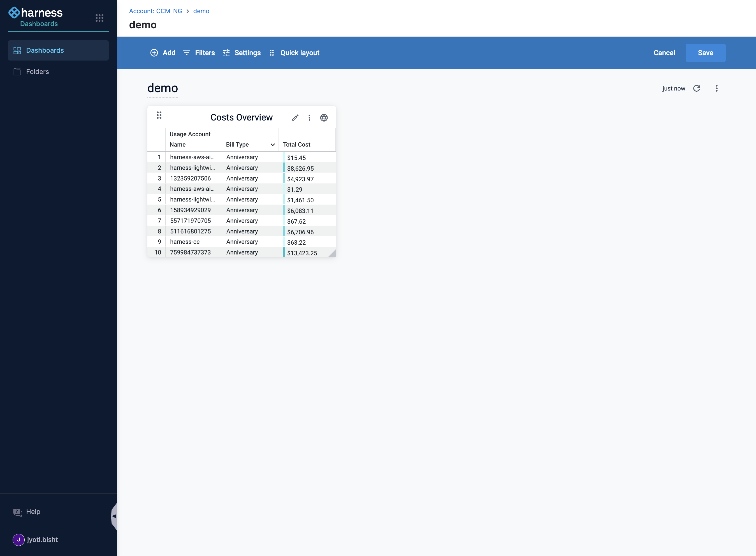This screenshot has width=756, height=556.
Task: Sort by the Usage Account Name column header
Action: pos(193,139)
